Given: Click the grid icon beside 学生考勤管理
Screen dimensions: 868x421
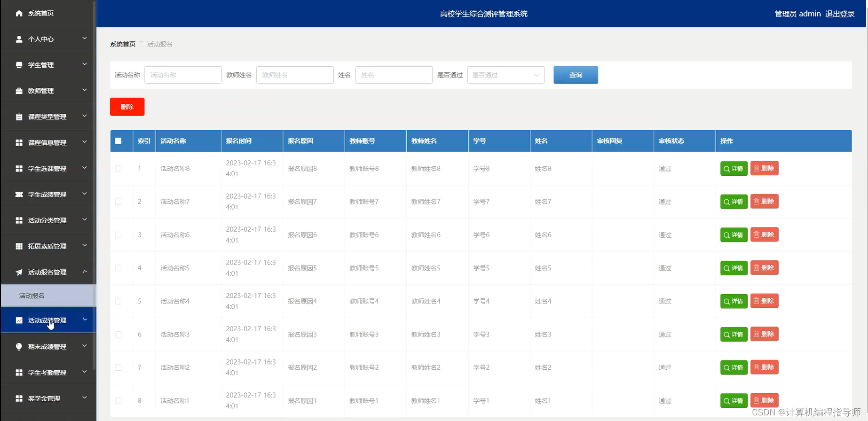Looking at the screenshot, I should tap(19, 372).
